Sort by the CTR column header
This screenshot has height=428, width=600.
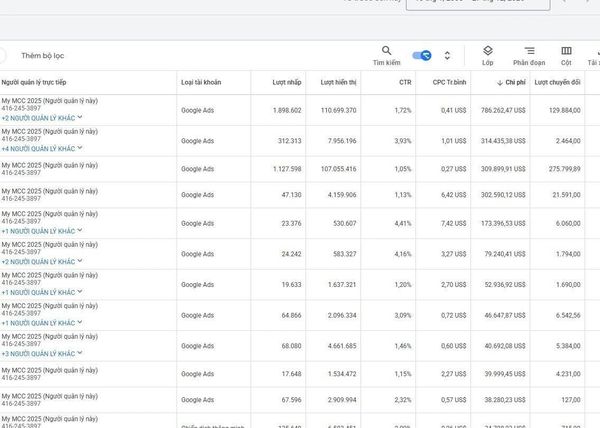pos(404,82)
